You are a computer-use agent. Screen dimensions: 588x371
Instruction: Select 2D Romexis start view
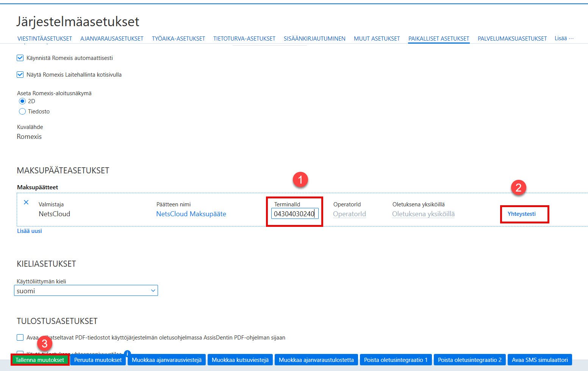pyautogui.click(x=22, y=101)
